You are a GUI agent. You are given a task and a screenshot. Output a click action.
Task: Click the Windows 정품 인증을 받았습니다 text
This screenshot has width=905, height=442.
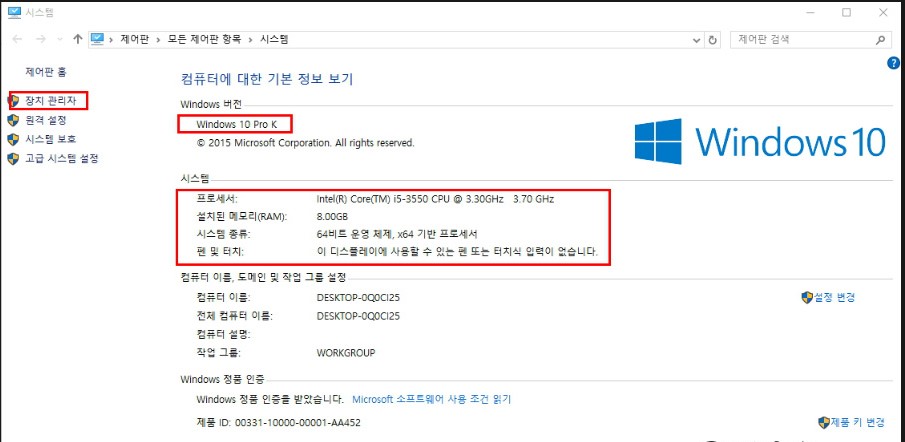(270, 399)
